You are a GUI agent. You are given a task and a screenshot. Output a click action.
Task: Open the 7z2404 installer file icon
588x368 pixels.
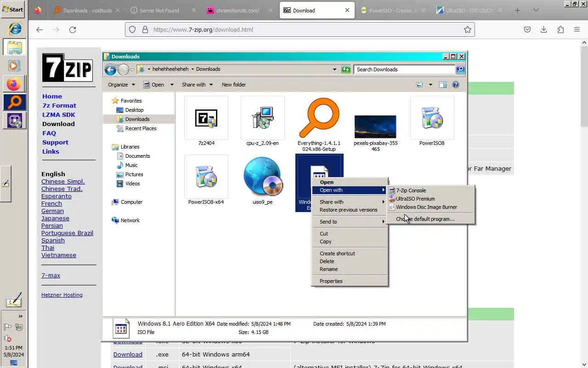point(206,118)
